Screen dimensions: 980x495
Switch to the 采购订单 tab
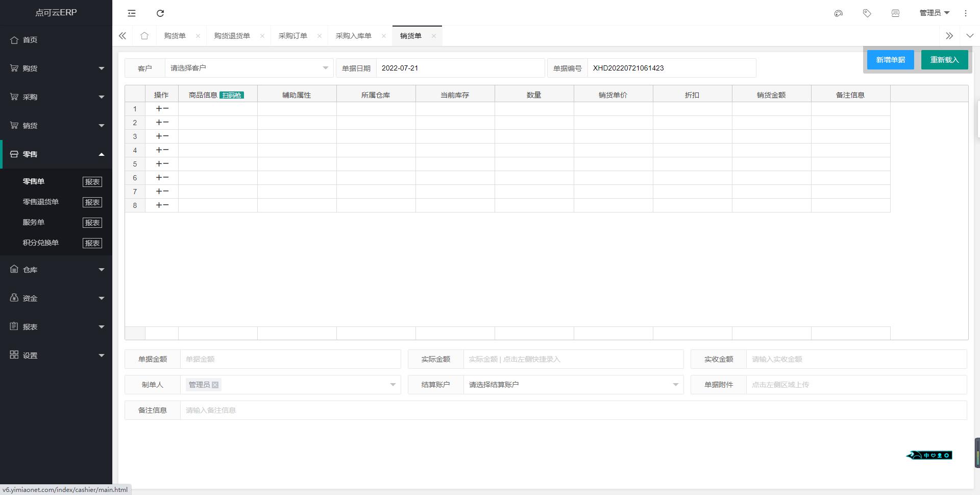(x=293, y=35)
